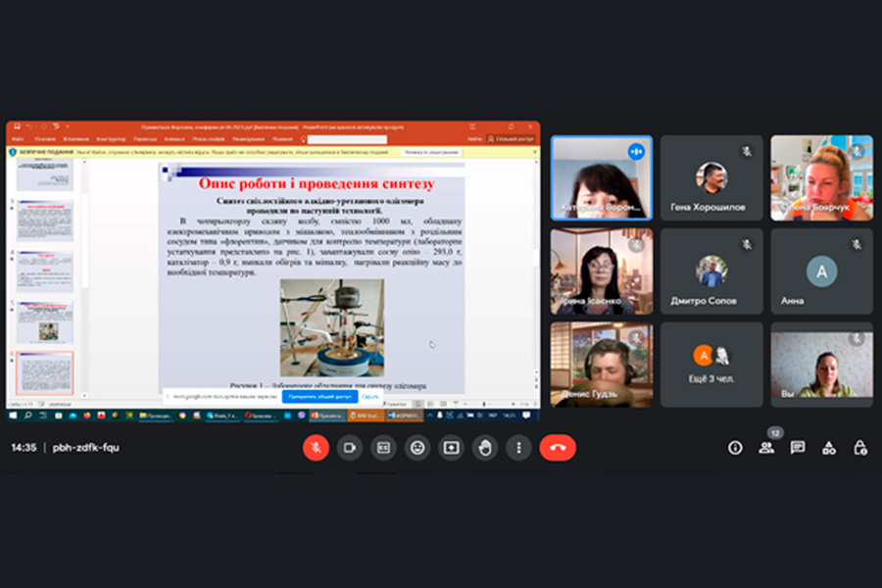Expand the system tray hidden icons chevron
The height and width of the screenshot is (588, 882).
(430, 416)
